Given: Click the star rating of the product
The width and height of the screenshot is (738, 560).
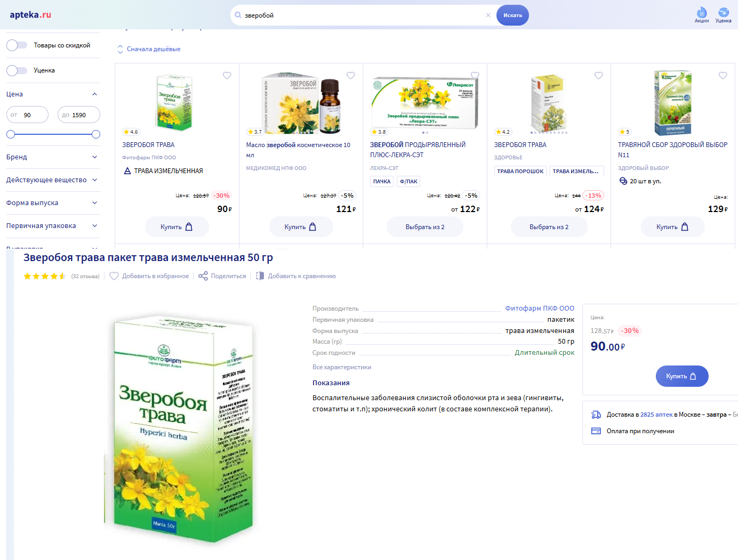Looking at the screenshot, I should coord(45,276).
